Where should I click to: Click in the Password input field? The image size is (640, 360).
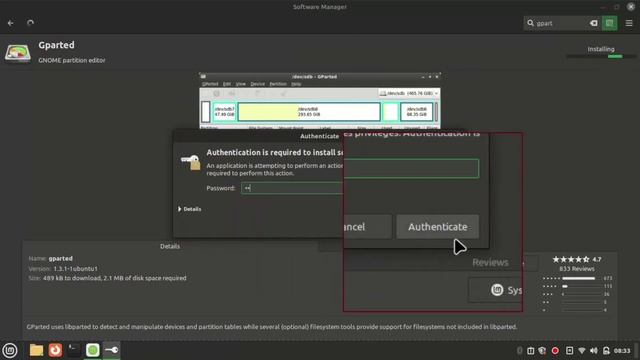click(x=292, y=188)
